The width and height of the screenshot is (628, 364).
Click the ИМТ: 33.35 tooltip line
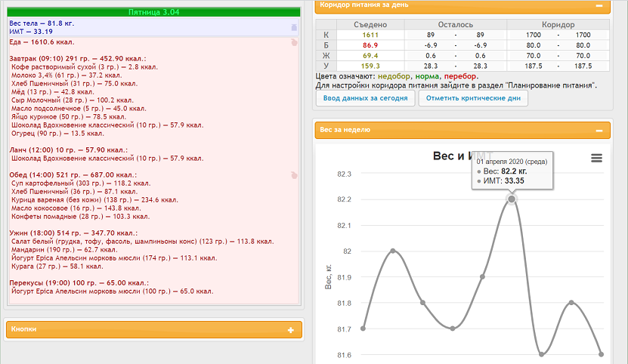pyautogui.click(x=500, y=181)
